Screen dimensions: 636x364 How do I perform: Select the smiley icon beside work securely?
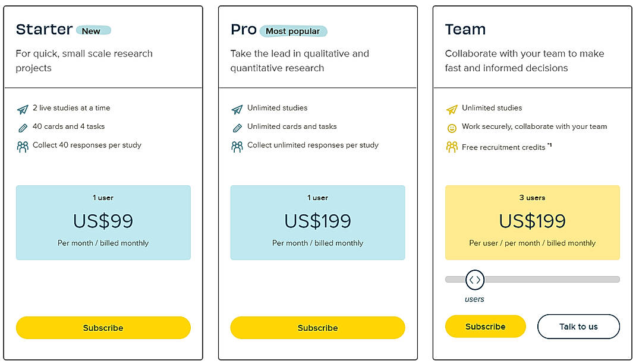tap(452, 126)
